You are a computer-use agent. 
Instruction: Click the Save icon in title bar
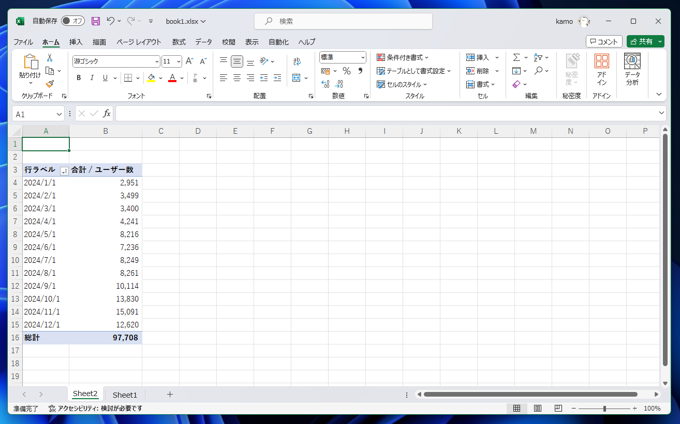click(96, 21)
